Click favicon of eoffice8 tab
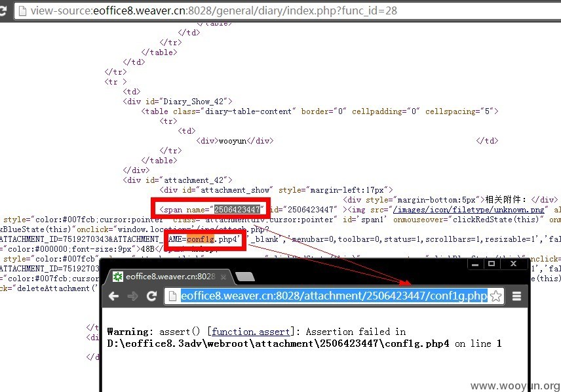This screenshot has width=561, height=392. (118, 277)
